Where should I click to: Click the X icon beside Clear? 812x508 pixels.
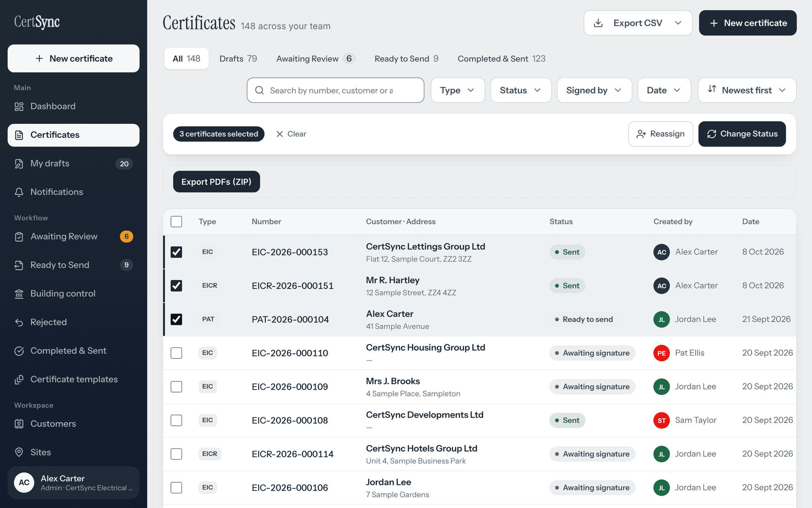tap(280, 134)
